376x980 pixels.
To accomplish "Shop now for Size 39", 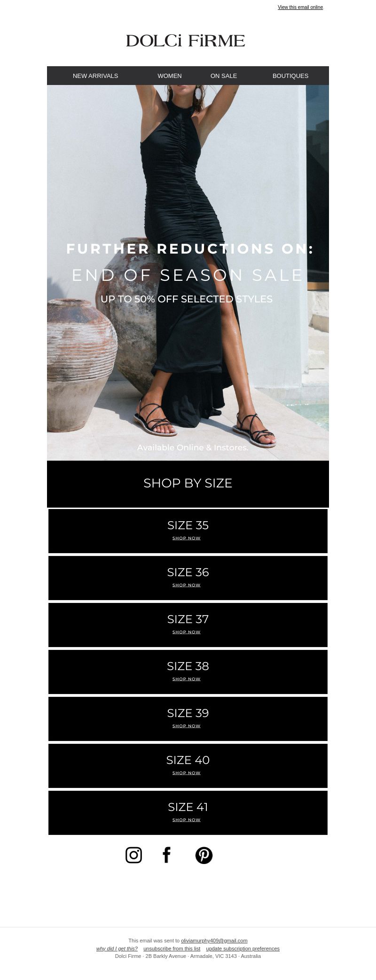I will click(188, 719).
